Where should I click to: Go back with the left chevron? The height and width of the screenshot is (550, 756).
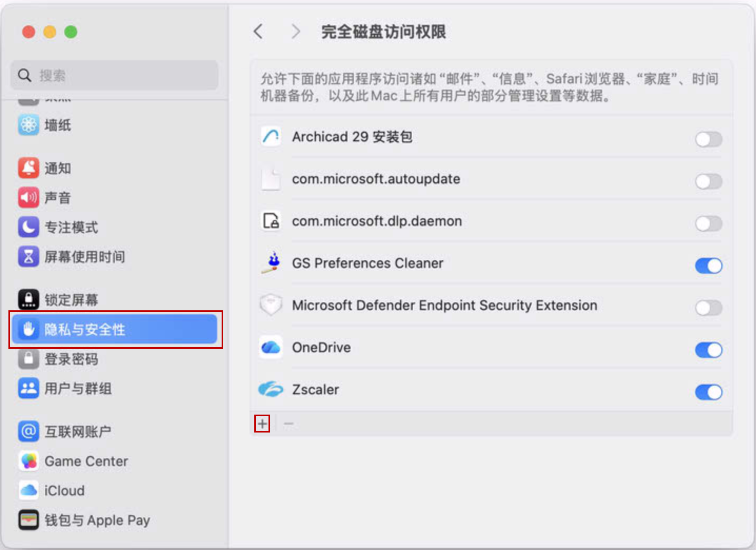[258, 32]
